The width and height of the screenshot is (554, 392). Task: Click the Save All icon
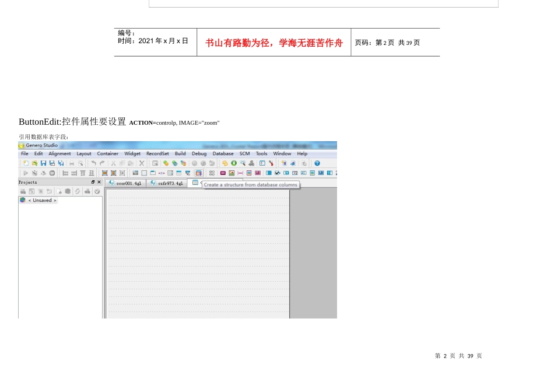(61, 163)
